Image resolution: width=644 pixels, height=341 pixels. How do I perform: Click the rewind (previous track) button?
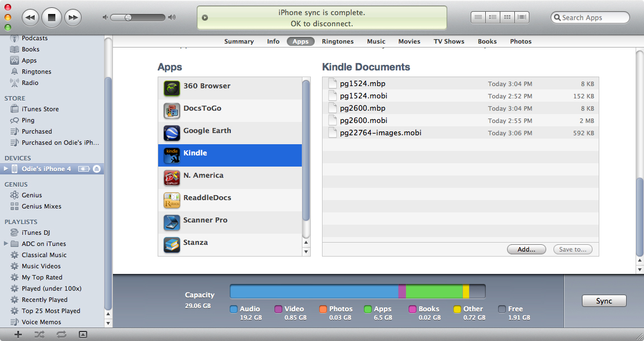(x=30, y=18)
